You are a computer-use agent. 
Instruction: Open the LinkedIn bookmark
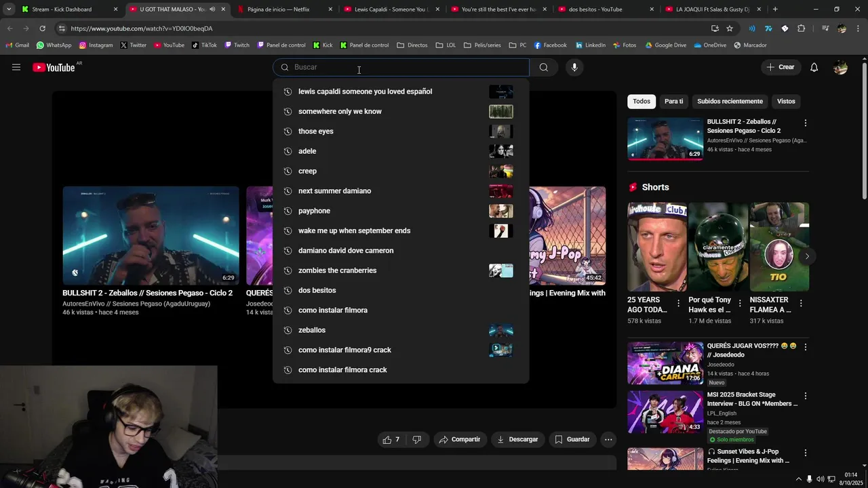(590, 45)
